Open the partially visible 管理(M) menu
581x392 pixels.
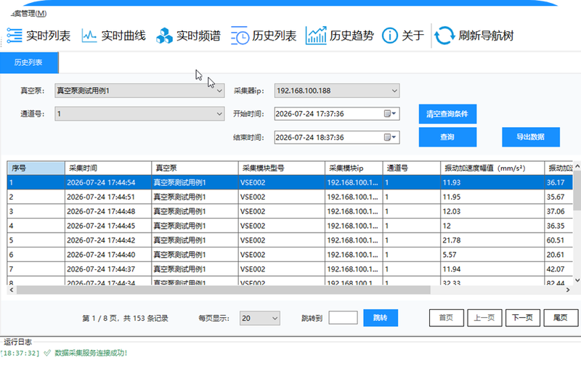pyautogui.click(x=29, y=13)
